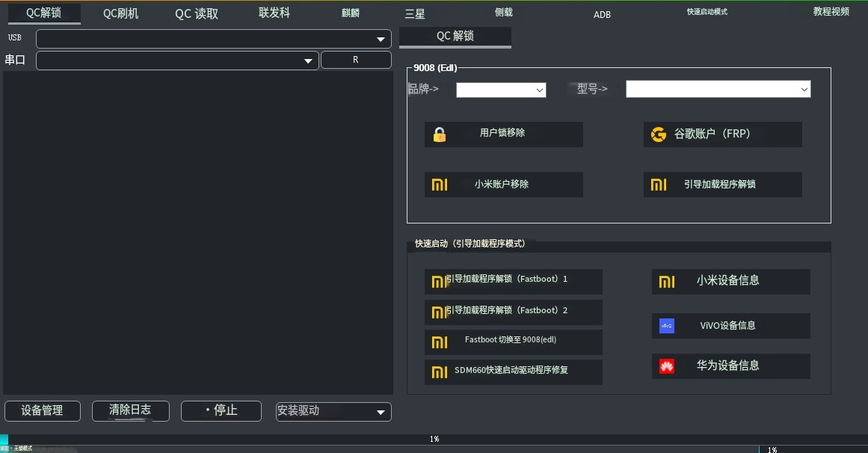Viewport: 868px width, 453px height.
Task: Click the 设备管理 button
Action: click(43, 411)
